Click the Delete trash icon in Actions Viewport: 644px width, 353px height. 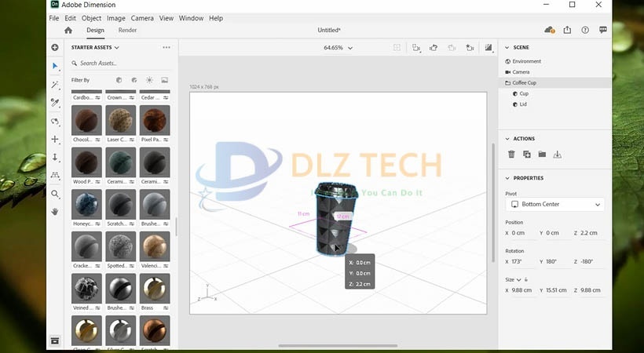click(511, 155)
